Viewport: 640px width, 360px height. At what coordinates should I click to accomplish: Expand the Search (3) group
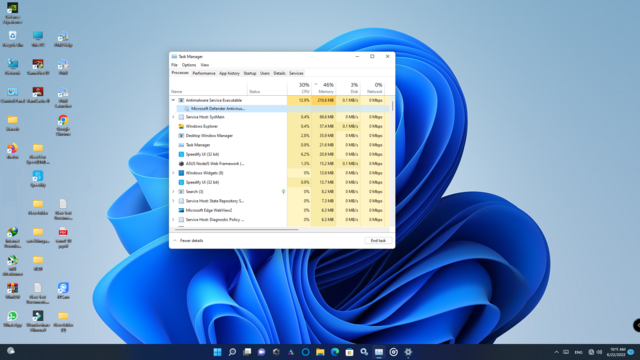(173, 191)
